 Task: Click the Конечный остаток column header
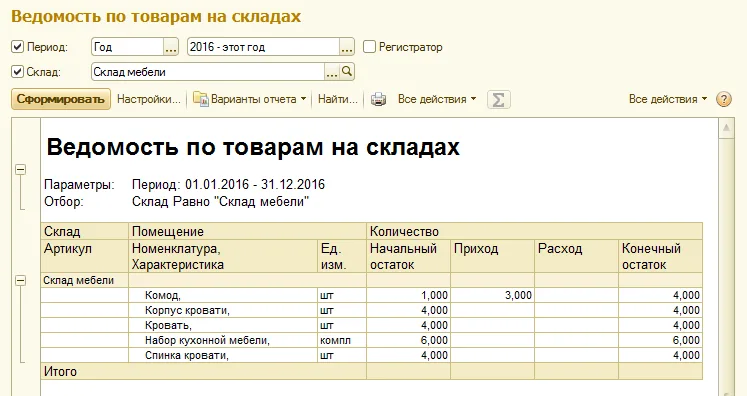pos(660,256)
